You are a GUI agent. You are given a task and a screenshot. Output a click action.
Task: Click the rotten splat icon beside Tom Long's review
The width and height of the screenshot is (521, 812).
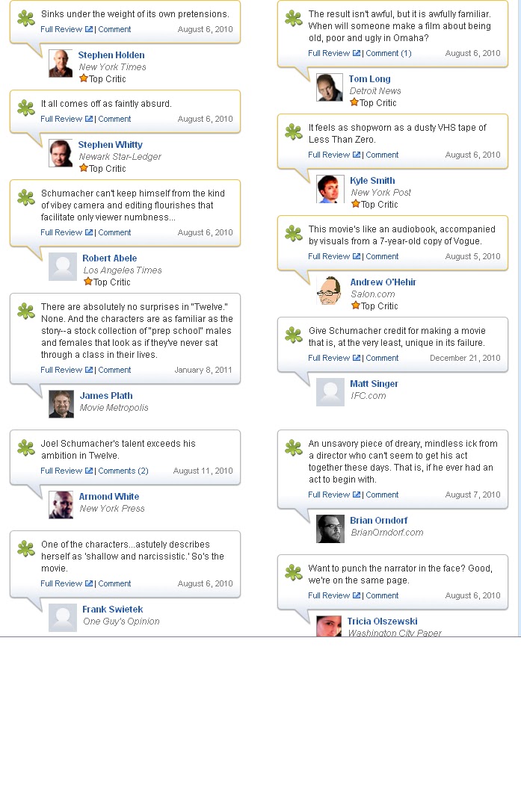294,18
